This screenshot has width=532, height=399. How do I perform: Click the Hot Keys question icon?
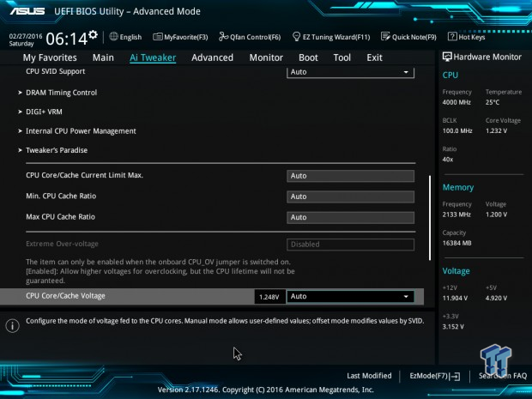452,37
